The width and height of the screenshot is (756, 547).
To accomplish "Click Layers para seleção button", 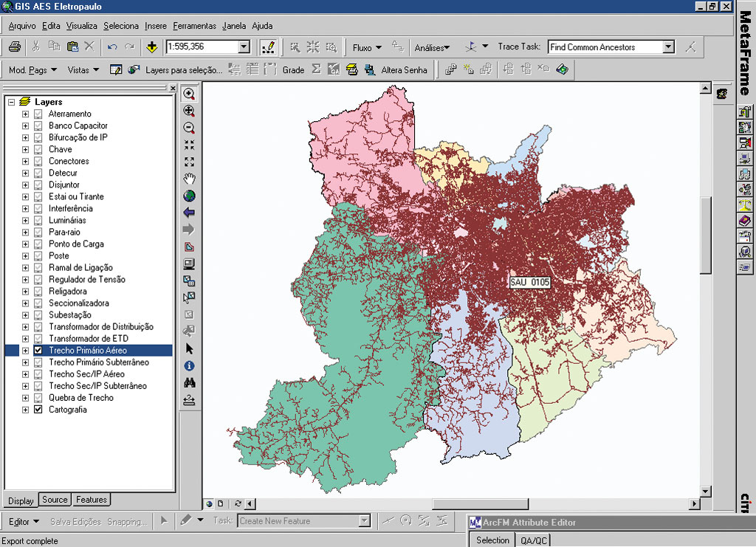I will point(183,70).
